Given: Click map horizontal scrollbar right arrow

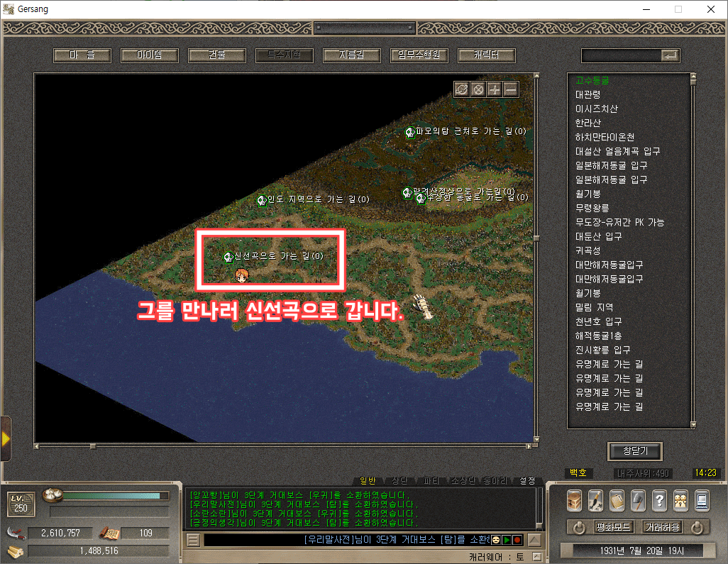Looking at the screenshot, I should pos(529,446).
